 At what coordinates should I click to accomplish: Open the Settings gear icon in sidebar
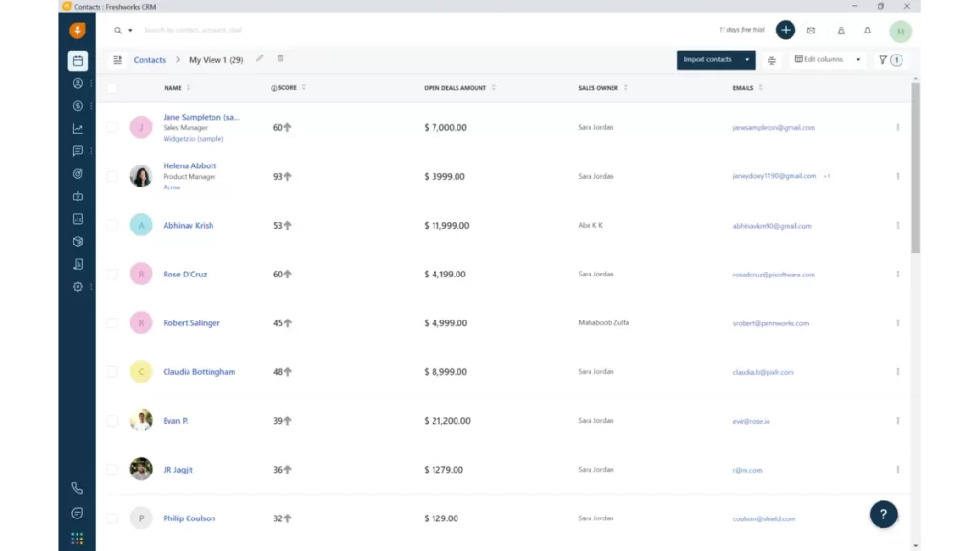77,286
